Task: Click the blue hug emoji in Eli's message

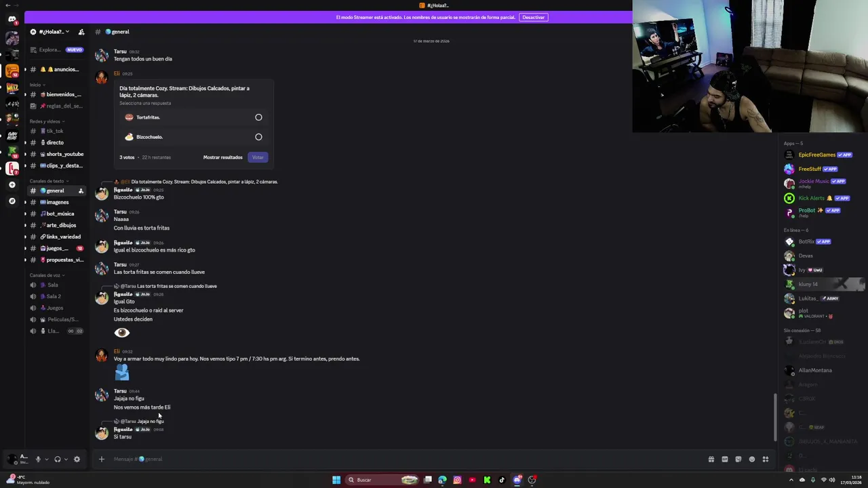Action: pos(122,372)
